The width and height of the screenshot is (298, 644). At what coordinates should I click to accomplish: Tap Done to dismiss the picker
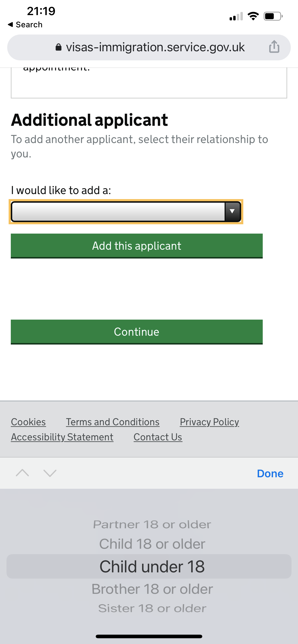pyautogui.click(x=270, y=473)
